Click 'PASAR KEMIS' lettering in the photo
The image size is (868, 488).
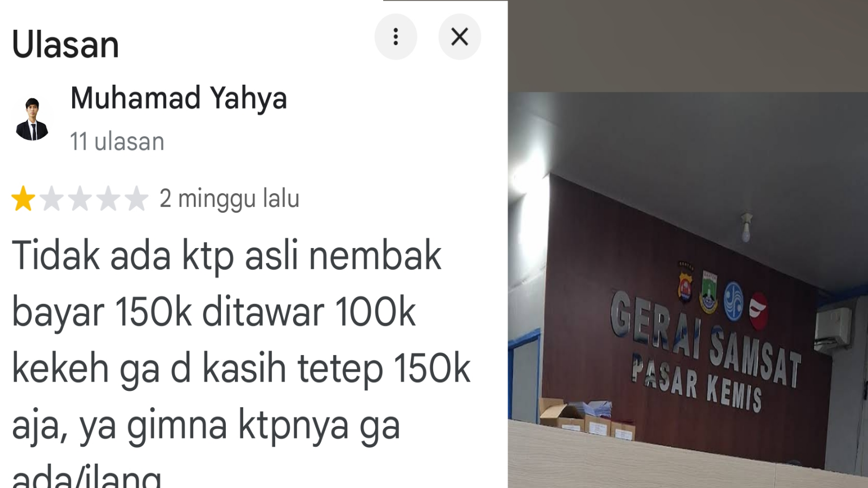696,383
